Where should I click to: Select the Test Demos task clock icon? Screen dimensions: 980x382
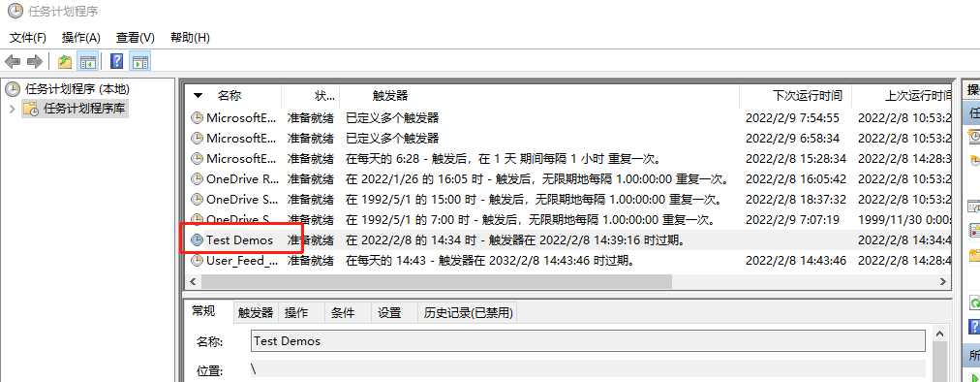(x=197, y=239)
